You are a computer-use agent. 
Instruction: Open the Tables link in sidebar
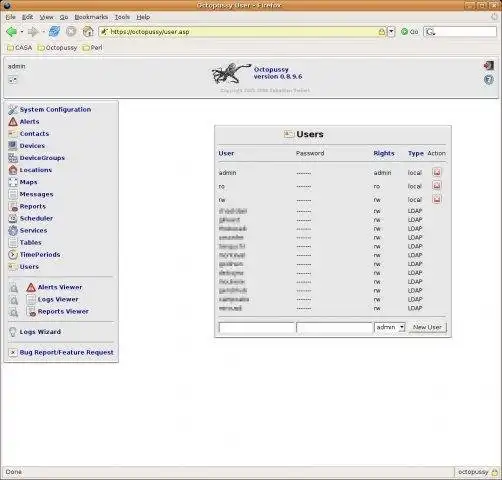[x=30, y=243]
